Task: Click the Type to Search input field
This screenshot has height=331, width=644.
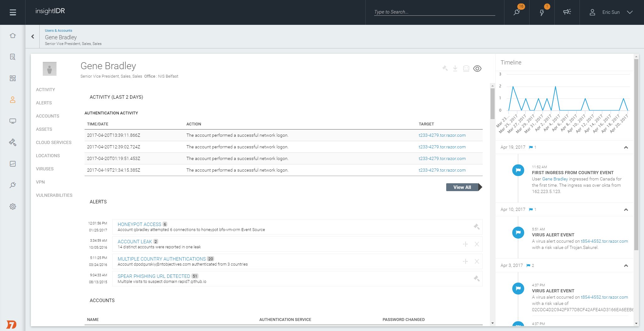Action: coord(434,12)
